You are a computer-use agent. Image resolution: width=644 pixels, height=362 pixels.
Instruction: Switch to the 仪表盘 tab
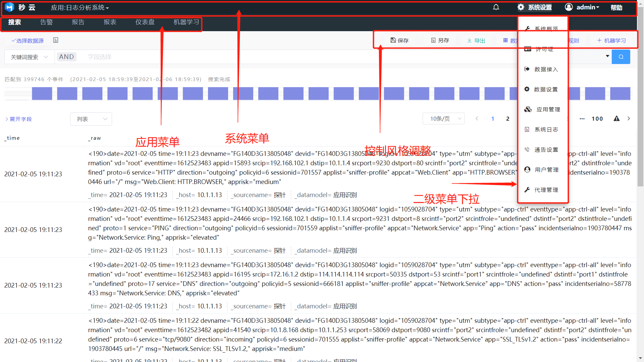click(x=145, y=22)
